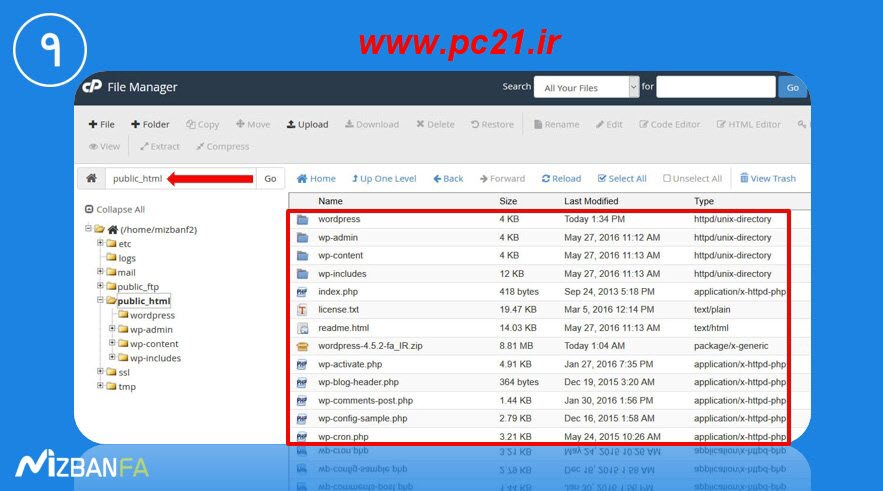Image resolution: width=883 pixels, height=491 pixels.
Task: Click the wp-activate.php file icon
Action: (302, 364)
